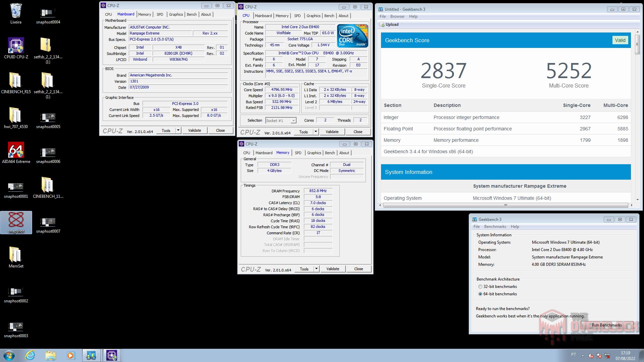Click Core Speed value 4796.95 MHz

(x=282, y=90)
